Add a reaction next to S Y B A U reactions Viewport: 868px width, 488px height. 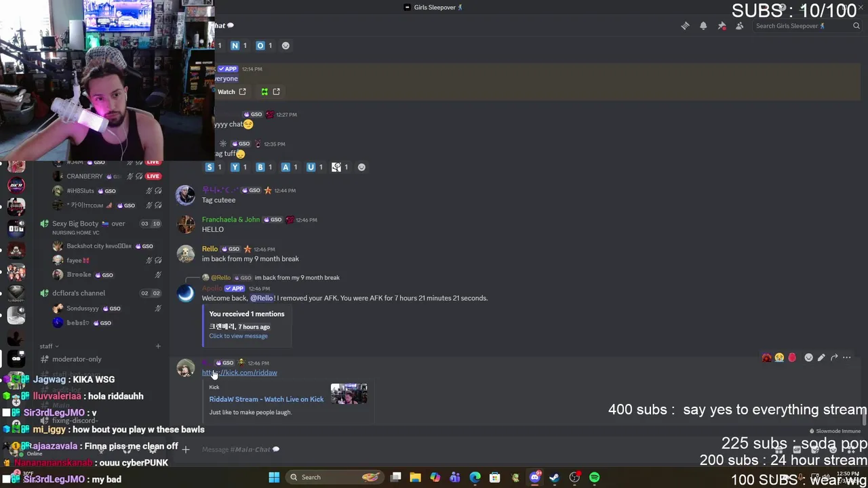pyautogui.click(x=361, y=167)
